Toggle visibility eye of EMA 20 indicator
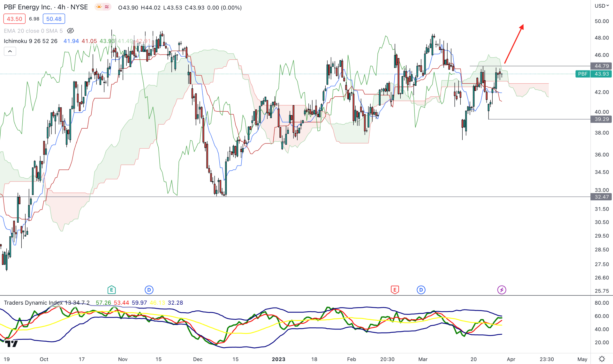Image resolution: width=613 pixels, height=364 pixels. [71, 31]
